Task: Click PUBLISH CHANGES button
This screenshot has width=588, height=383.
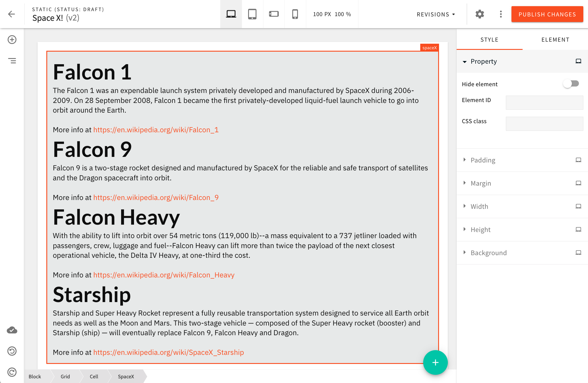Action: [547, 14]
